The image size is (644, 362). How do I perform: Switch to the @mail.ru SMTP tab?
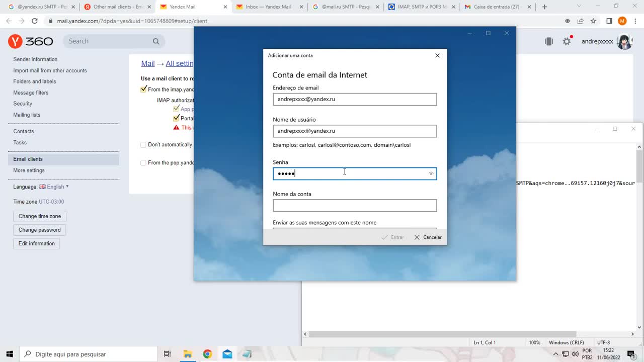click(345, 7)
